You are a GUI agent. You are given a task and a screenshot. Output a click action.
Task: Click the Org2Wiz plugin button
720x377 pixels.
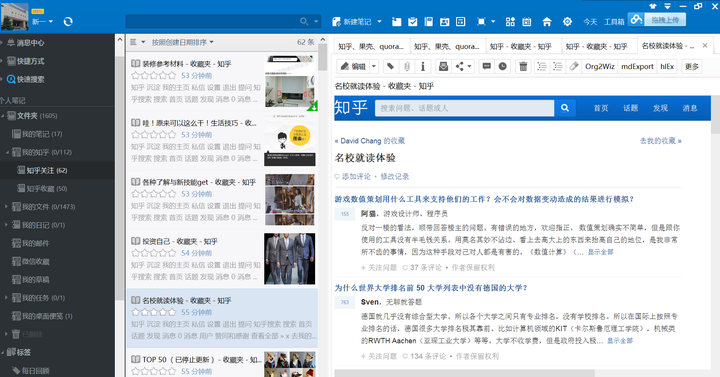click(600, 67)
